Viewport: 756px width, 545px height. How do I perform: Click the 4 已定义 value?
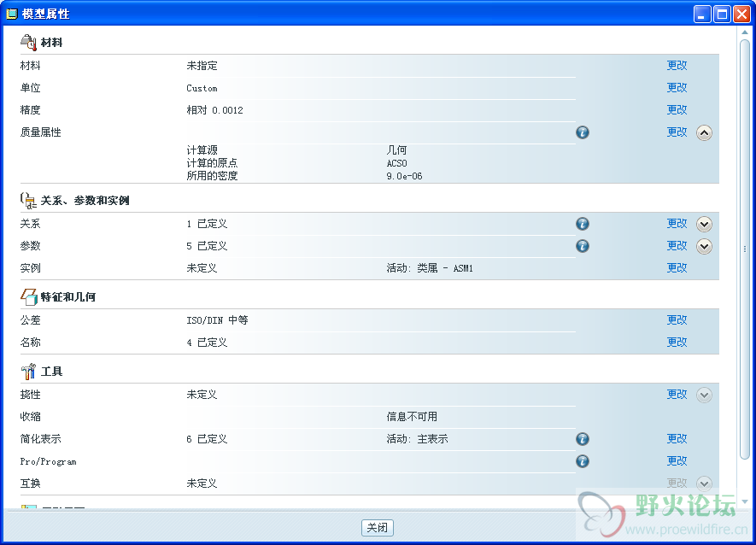coord(207,343)
